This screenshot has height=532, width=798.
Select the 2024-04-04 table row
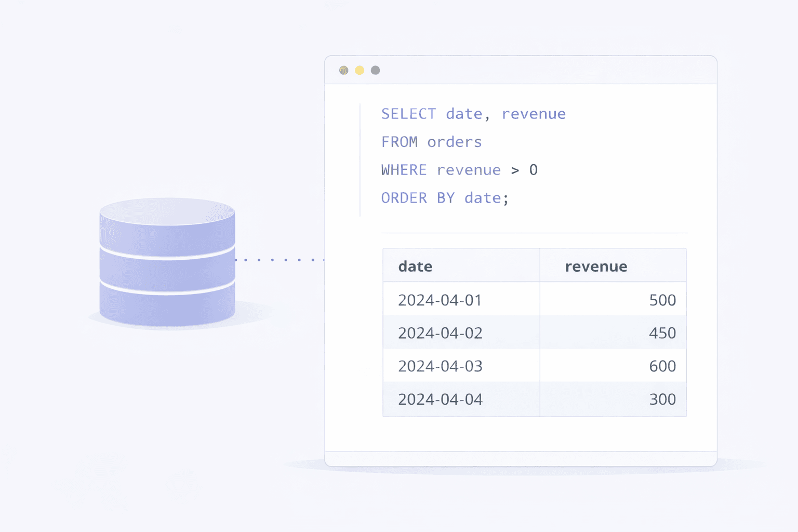click(535, 399)
